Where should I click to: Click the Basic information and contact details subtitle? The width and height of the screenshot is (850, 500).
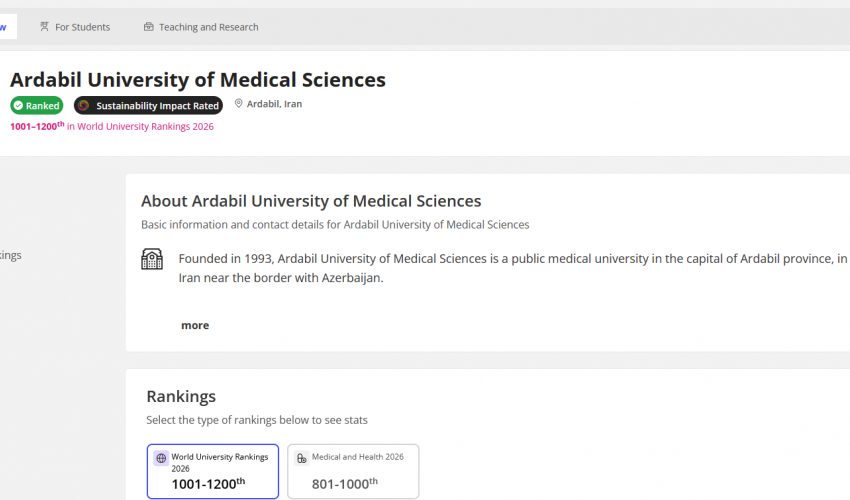click(335, 225)
